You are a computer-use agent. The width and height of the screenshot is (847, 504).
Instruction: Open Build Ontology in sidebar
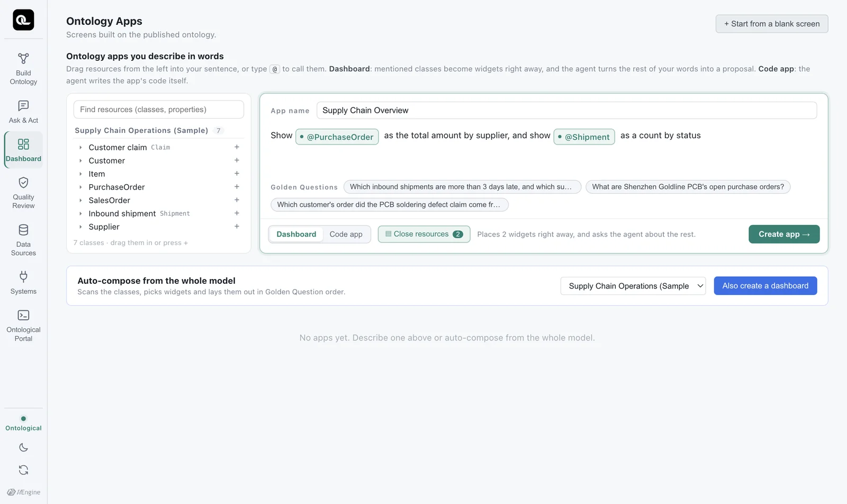(23, 69)
